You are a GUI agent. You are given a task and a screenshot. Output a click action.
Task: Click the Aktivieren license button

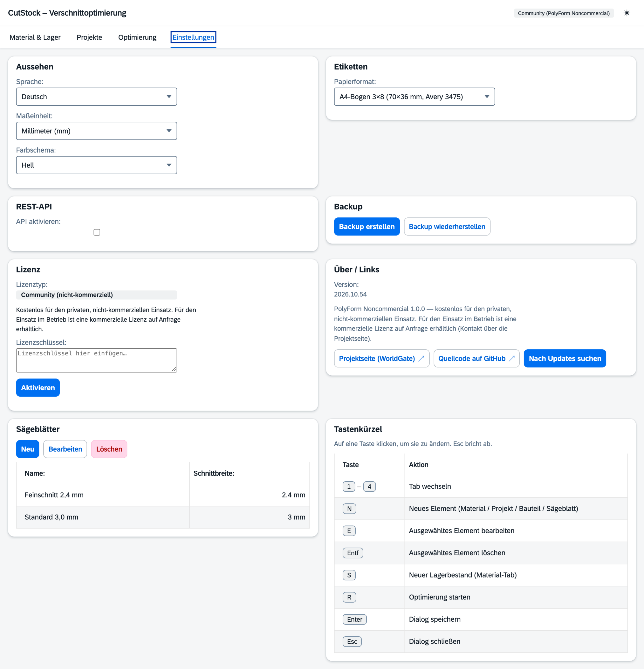38,388
